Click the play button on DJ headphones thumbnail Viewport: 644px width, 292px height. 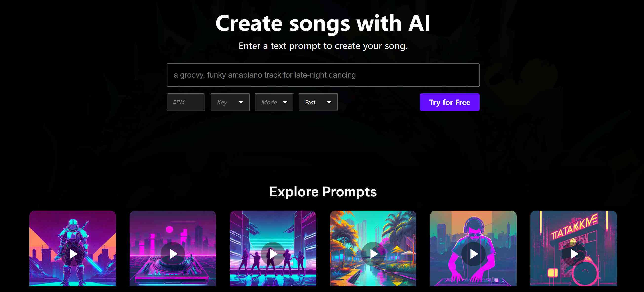[473, 253]
